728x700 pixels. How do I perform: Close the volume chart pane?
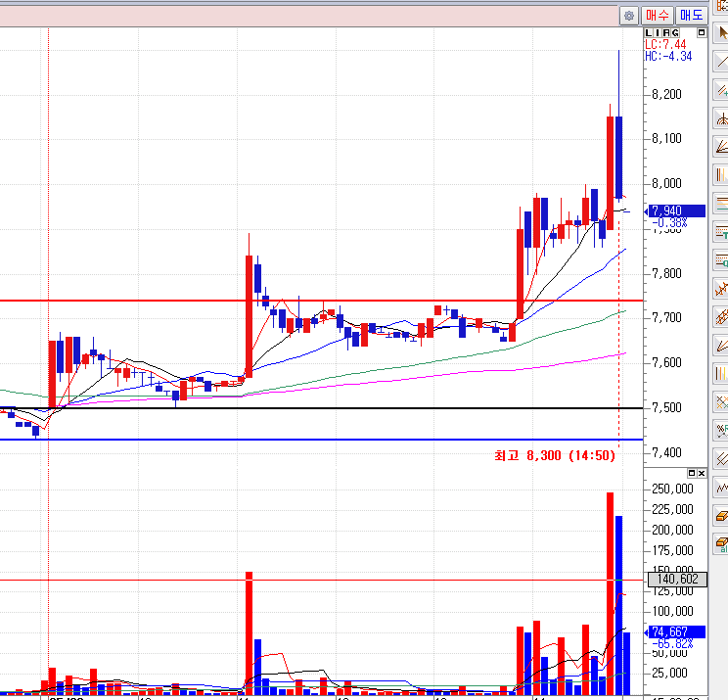point(701,473)
